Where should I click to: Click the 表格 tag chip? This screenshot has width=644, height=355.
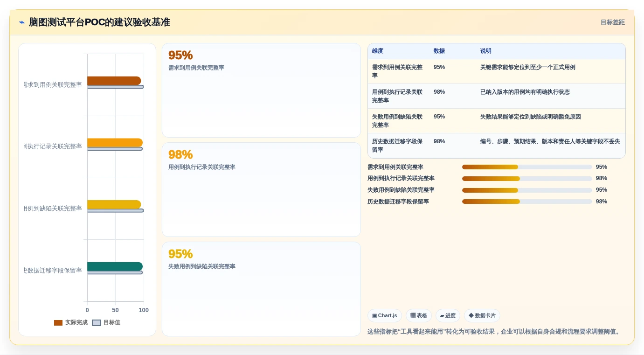pyautogui.click(x=418, y=316)
